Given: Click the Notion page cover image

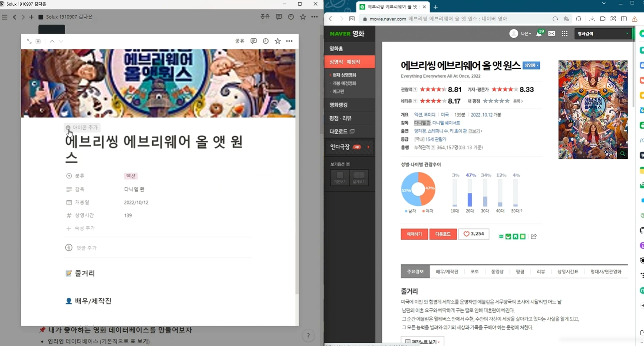Looking at the screenshot, I should tap(158, 83).
